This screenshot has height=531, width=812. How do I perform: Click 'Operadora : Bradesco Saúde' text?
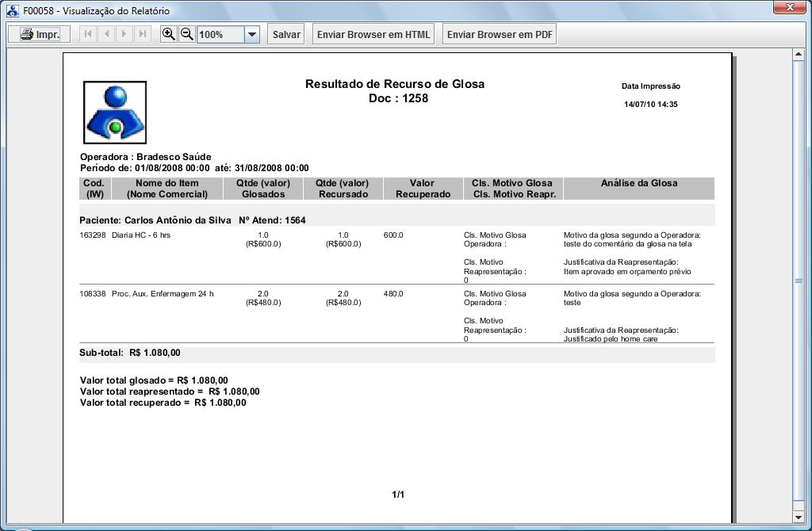tap(146, 157)
